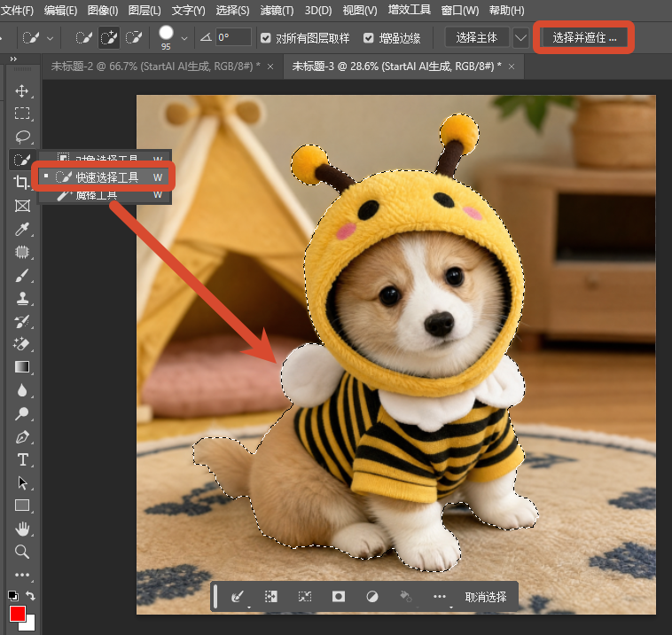Click Fill Selection icon in contextual taskbar

coord(406,596)
